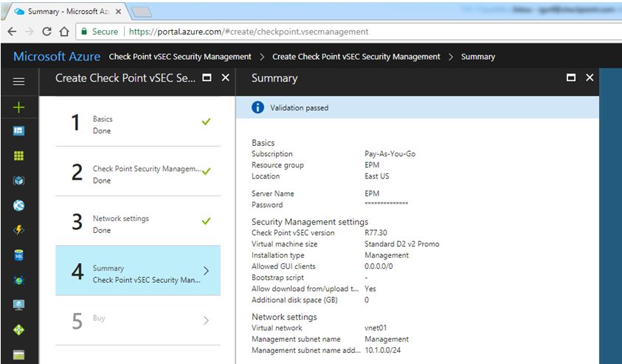Reload the browser page

(46, 32)
